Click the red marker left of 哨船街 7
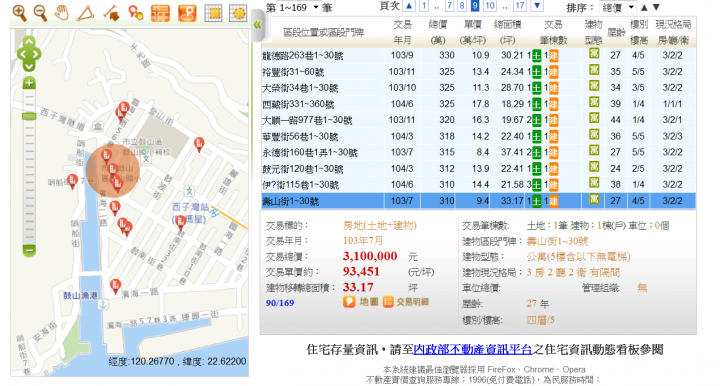Screen dimensions: 720x386 coord(72,182)
